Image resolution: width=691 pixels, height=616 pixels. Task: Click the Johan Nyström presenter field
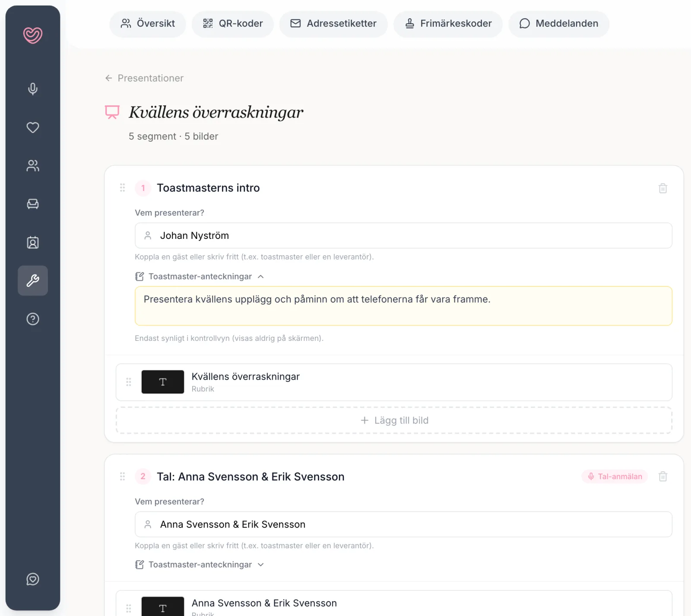click(403, 235)
